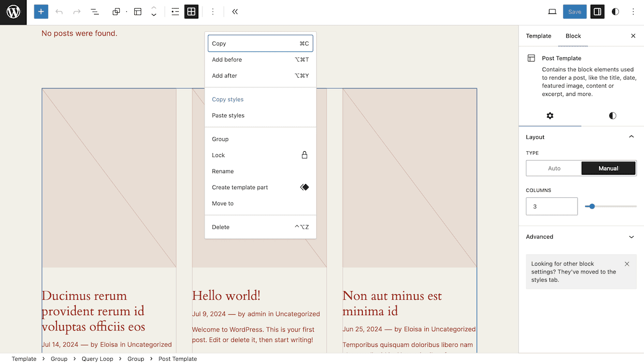Open the block inserter
This screenshot has height=364, width=644.
[x=41, y=11]
